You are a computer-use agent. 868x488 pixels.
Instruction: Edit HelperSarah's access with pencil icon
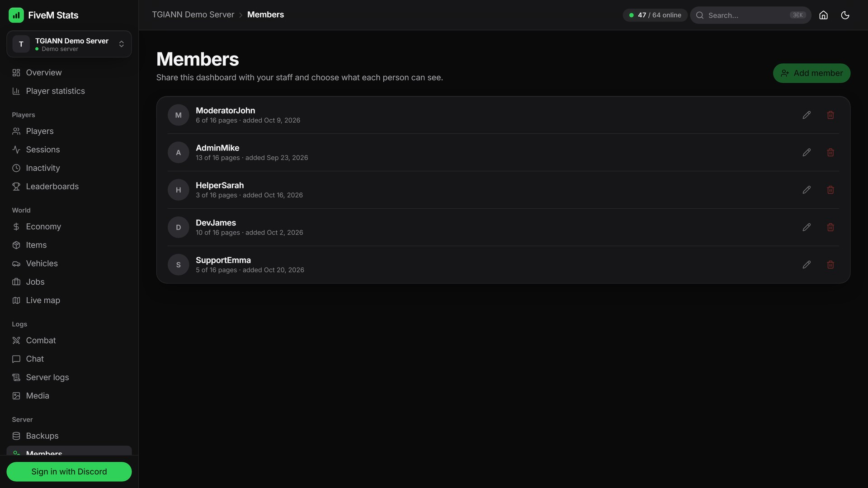point(807,190)
